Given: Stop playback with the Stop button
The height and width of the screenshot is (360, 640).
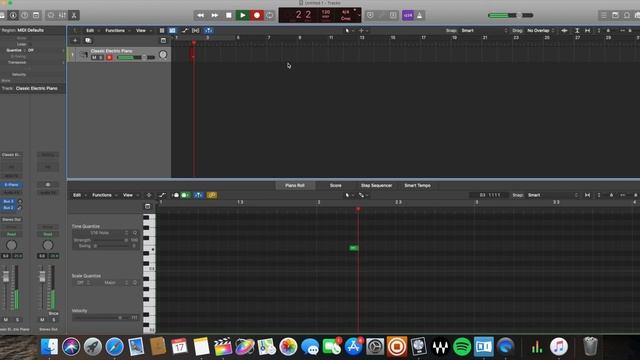Looking at the screenshot, I should click(x=229, y=16).
